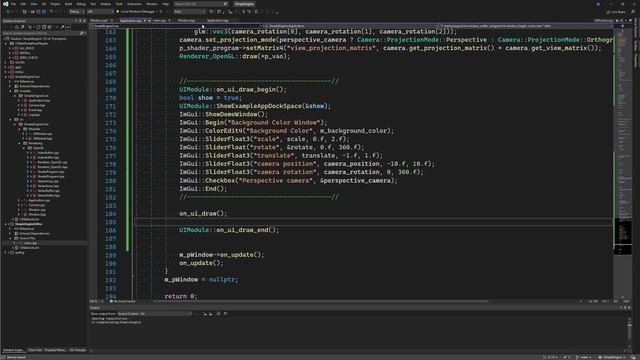Click 'return 0;' code line
640x360 pixels.
[181, 296]
